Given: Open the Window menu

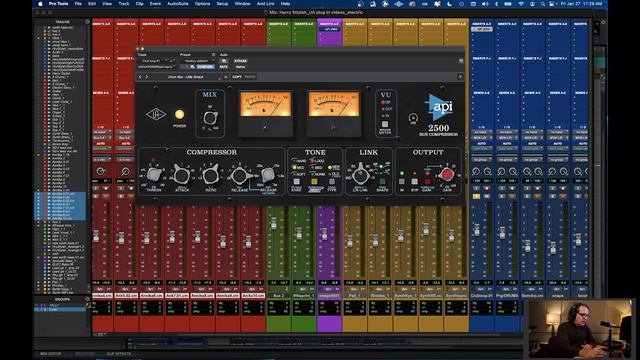Looking at the screenshot, I should coord(242,4).
